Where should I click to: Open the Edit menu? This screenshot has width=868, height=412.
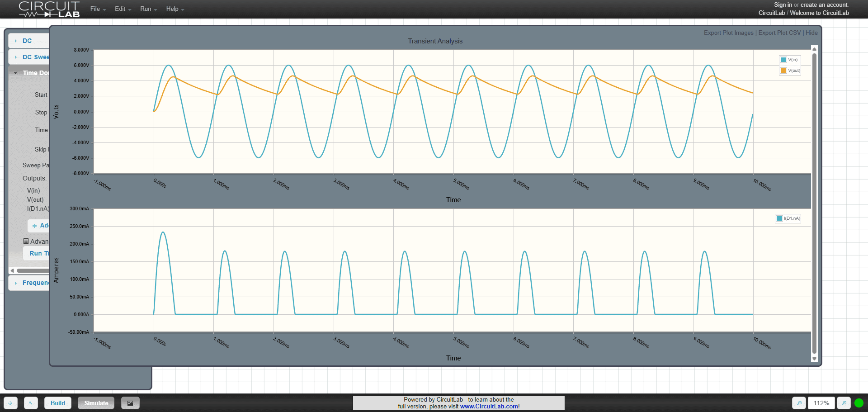[x=123, y=9]
